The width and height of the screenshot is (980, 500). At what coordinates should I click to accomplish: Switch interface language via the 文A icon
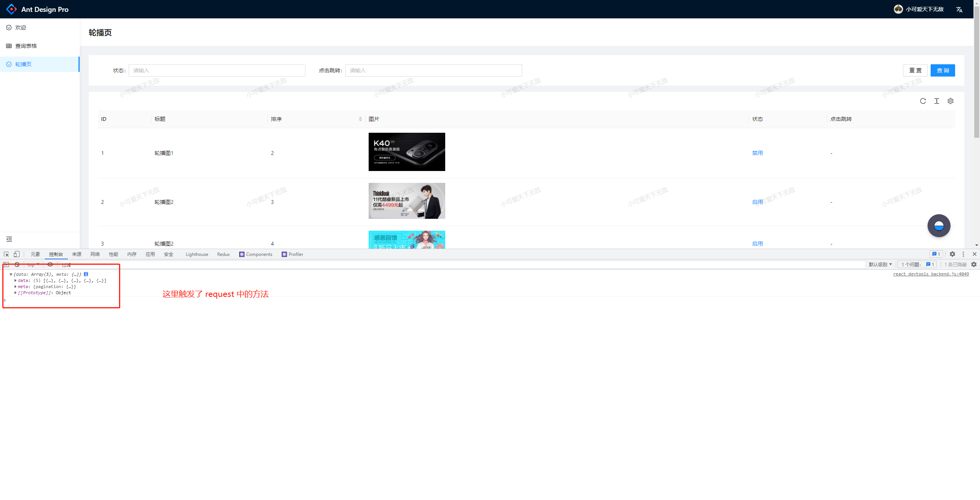tap(959, 9)
